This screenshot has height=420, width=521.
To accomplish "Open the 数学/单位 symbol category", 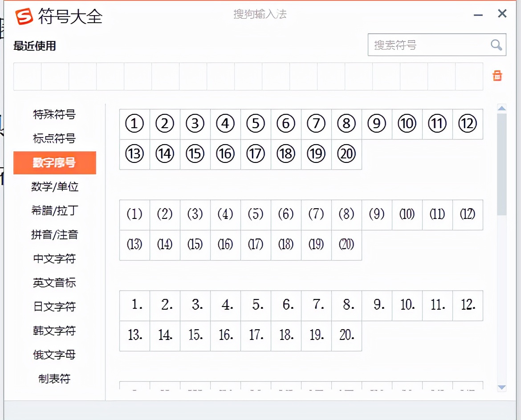I will pos(54,186).
